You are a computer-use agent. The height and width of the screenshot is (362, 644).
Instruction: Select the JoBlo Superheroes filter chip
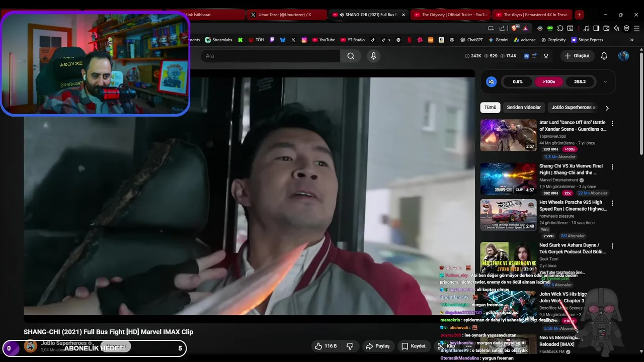574,107
